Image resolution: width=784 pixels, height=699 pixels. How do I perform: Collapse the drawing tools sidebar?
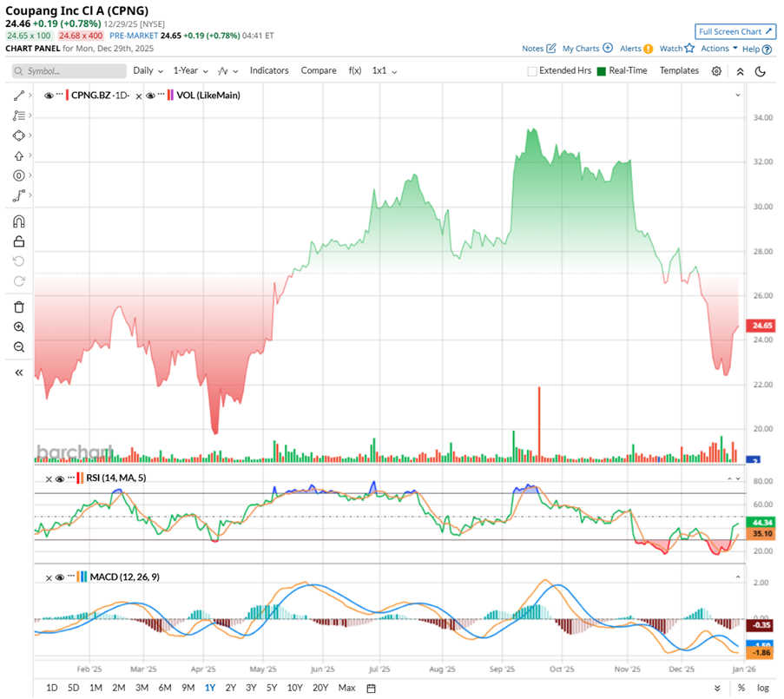(18, 373)
